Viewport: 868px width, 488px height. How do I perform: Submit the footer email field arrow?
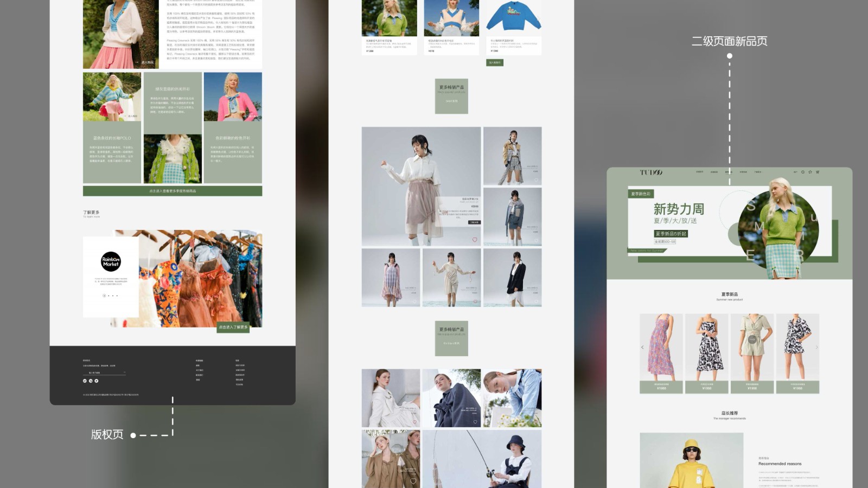coord(124,373)
